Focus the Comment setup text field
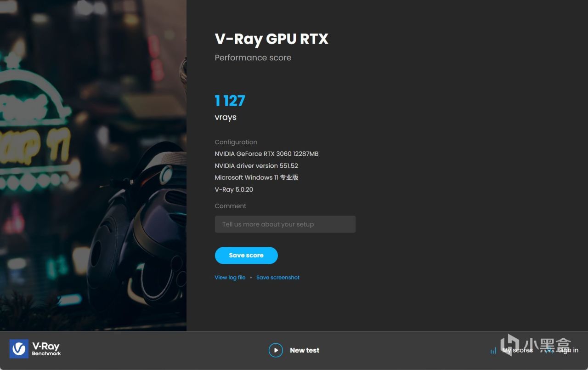The width and height of the screenshot is (588, 370). click(x=285, y=224)
